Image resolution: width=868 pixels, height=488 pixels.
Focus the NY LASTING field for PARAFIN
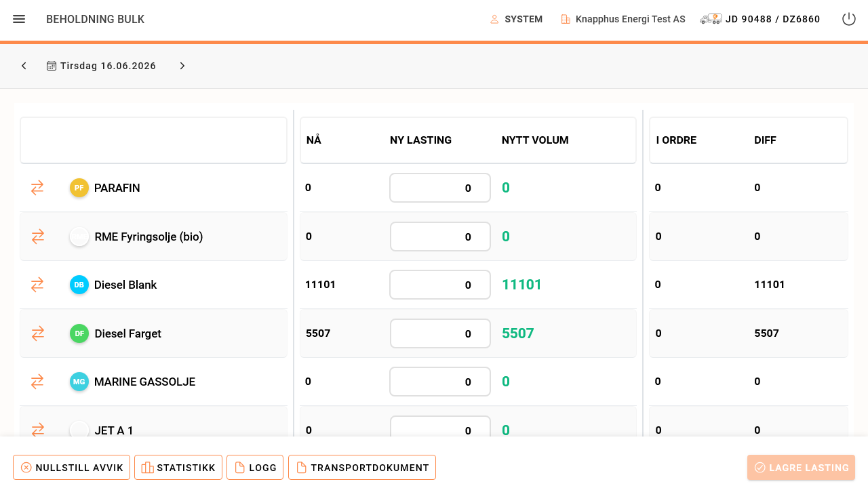coord(440,188)
